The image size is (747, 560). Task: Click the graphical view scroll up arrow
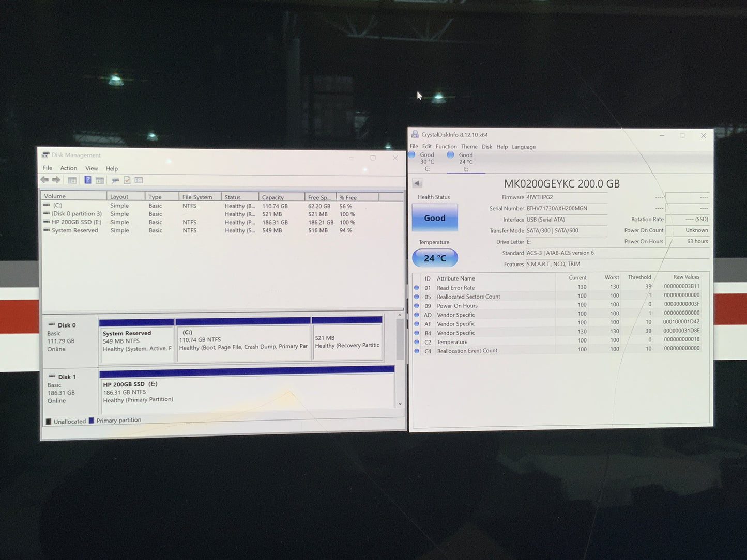click(400, 315)
